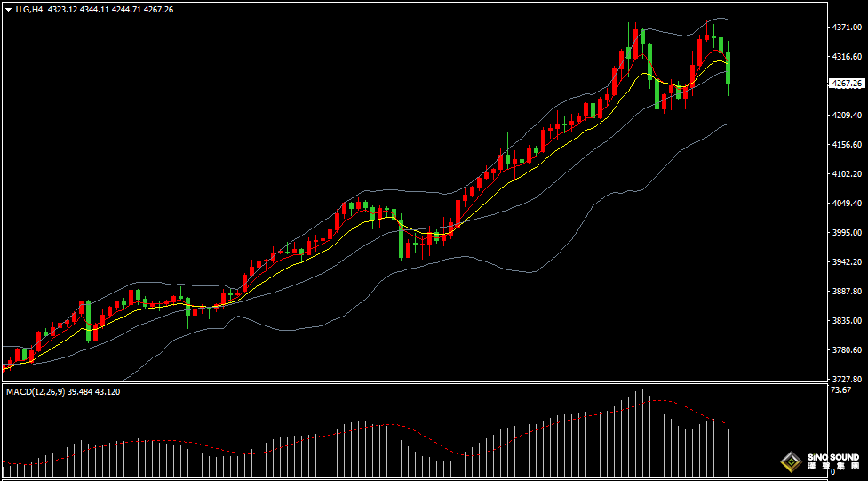Click the 4156.60 price axis label

(846, 145)
